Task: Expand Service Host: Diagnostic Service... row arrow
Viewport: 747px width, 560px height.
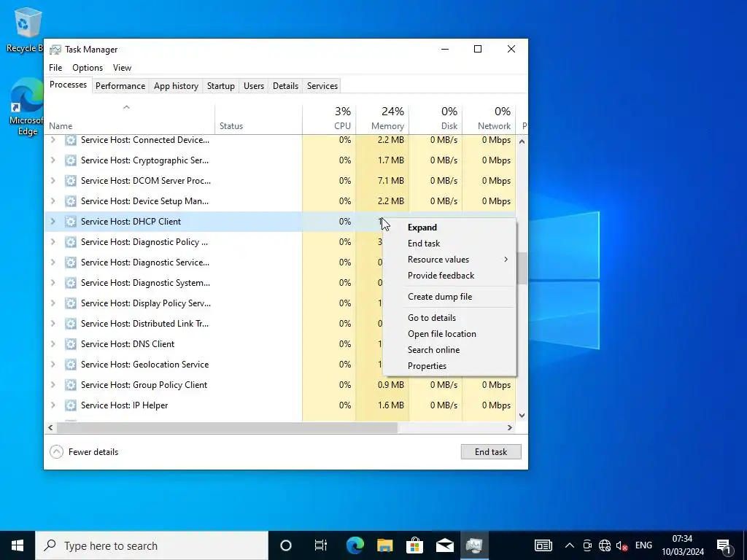Action: click(53, 262)
